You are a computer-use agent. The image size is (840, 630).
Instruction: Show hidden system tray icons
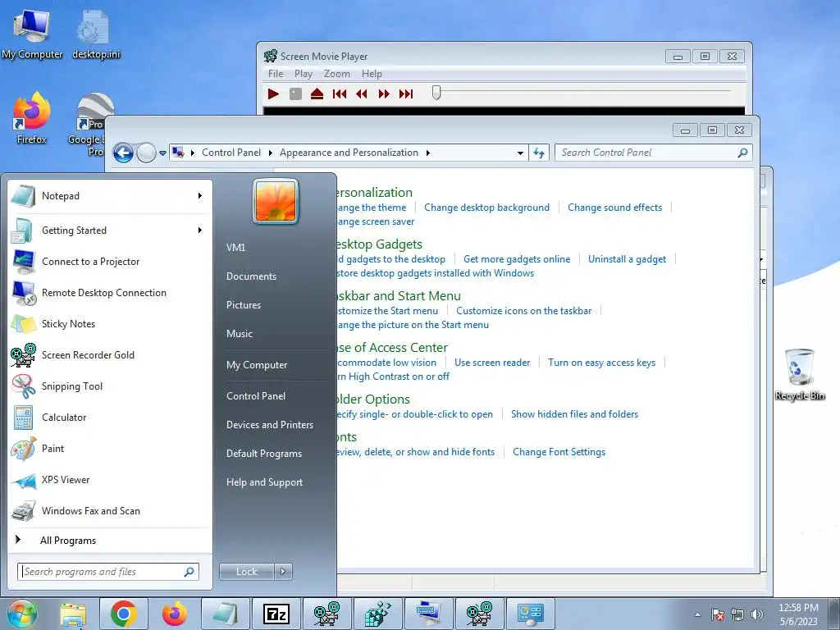tap(697, 614)
